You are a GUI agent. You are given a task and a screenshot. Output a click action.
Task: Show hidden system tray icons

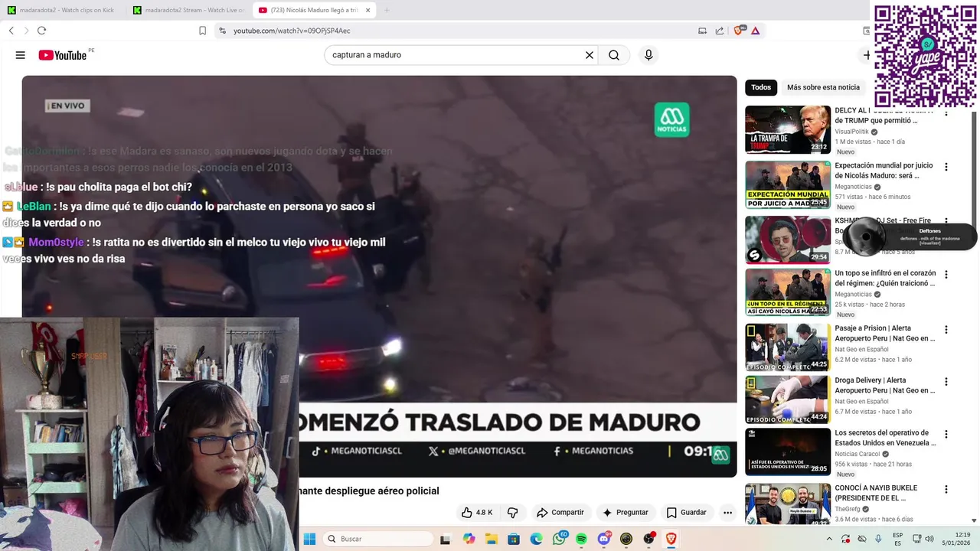[828, 539]
